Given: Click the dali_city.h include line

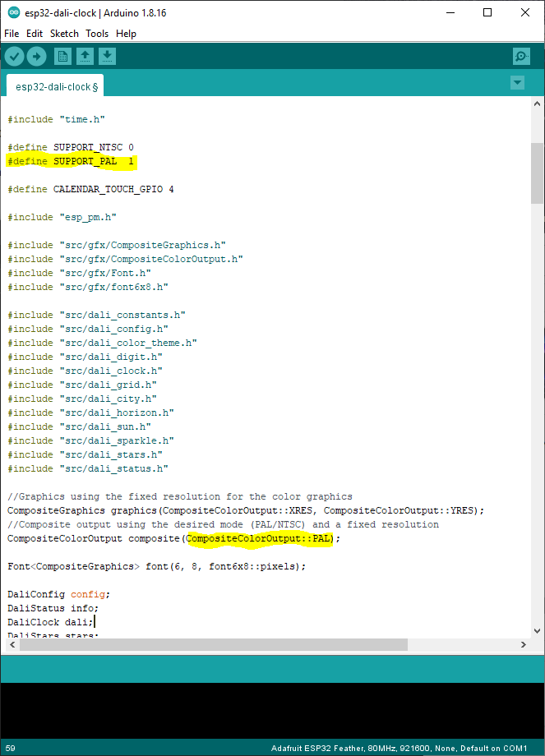Looking at the screenshot, I should (x=82, y=399).
